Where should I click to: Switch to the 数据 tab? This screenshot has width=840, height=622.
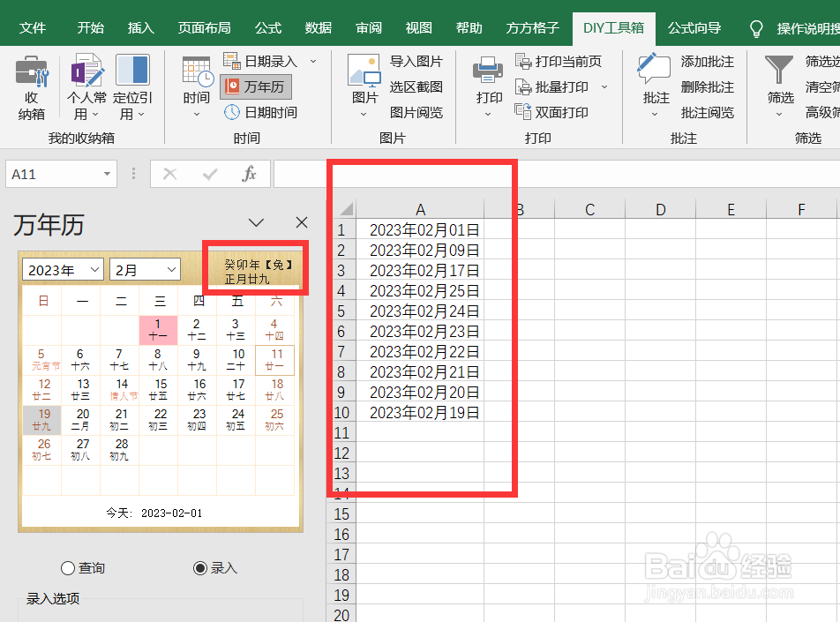click(319, 28)
